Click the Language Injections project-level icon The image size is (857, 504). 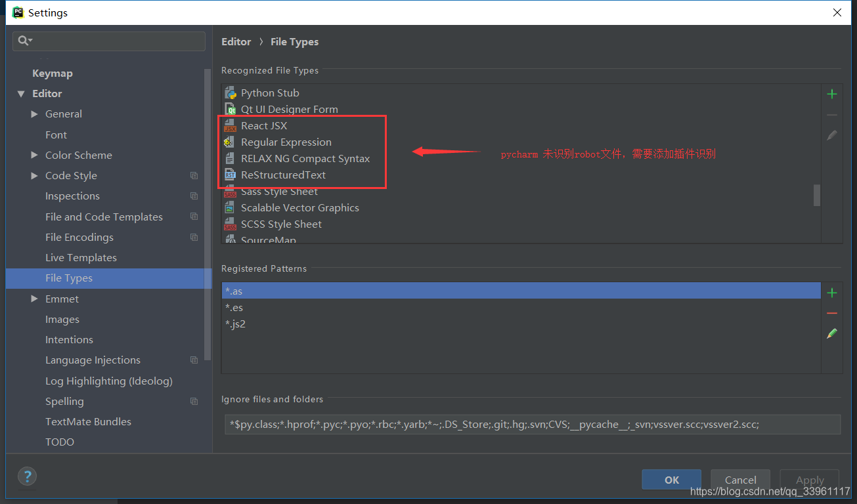click(194, 360)
